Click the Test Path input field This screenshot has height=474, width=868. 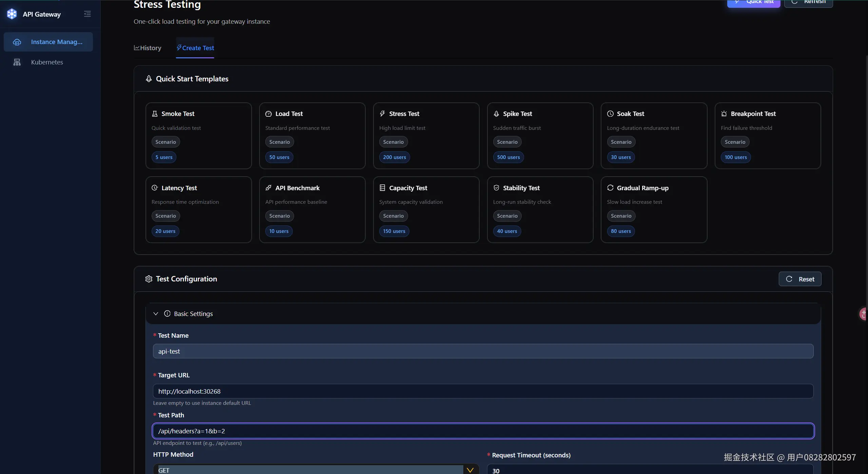(x=483, y=431)
